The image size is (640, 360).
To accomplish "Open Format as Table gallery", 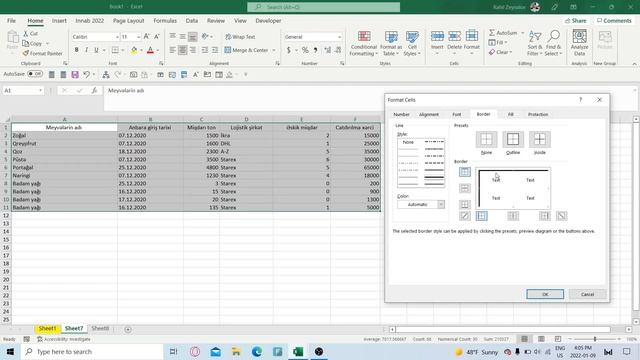I will (391, 43).
